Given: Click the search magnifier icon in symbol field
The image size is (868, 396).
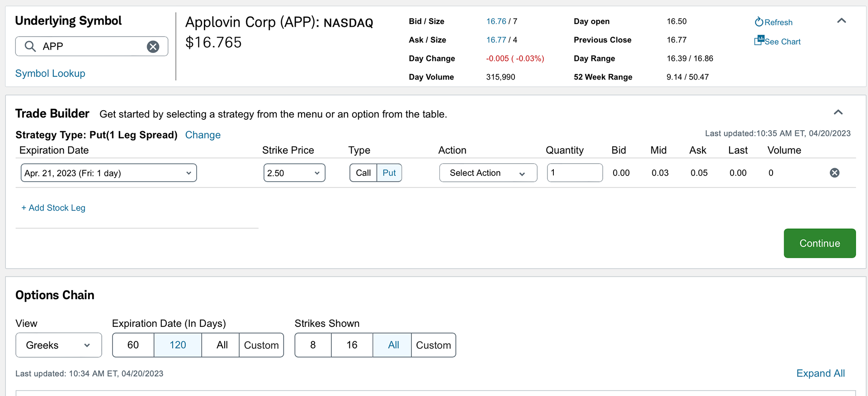Looking at the screenshot, I should [30, 46].
